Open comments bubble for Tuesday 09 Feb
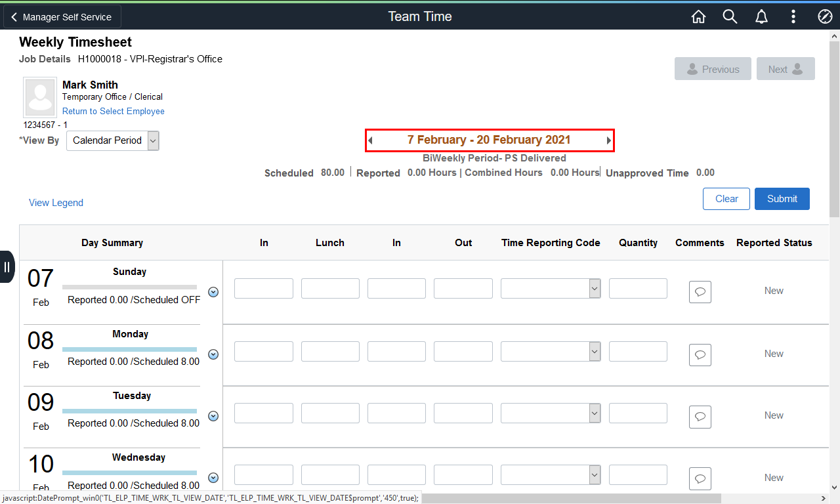The height and width of the screenshot is (504, 840). [700, 417]
